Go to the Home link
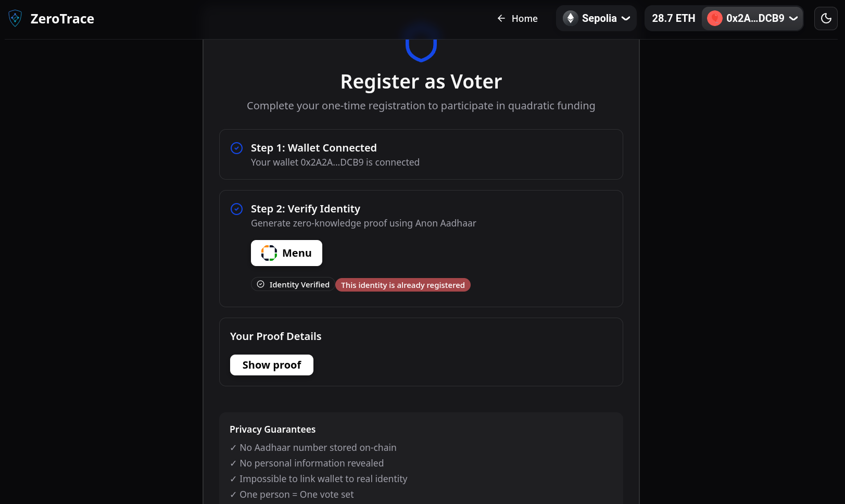 (524, 19)
